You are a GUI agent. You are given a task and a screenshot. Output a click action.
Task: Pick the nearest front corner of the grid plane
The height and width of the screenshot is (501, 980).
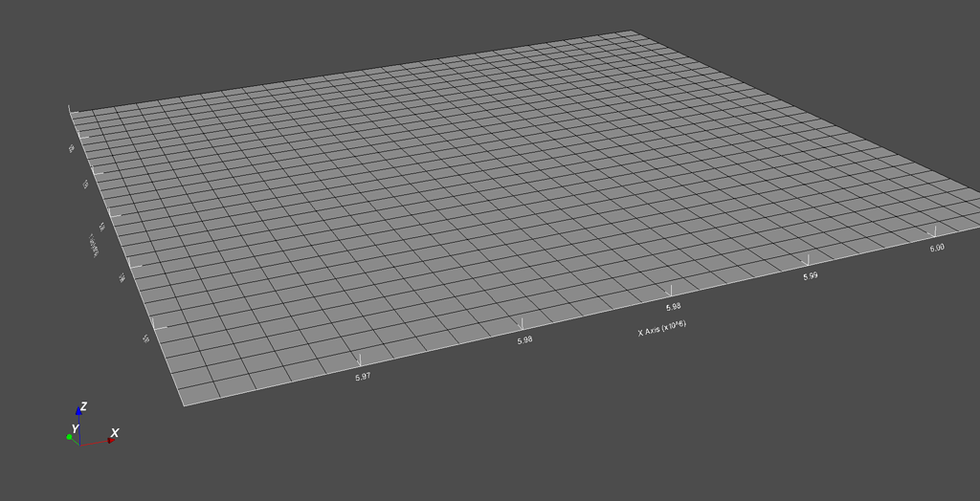184,405
